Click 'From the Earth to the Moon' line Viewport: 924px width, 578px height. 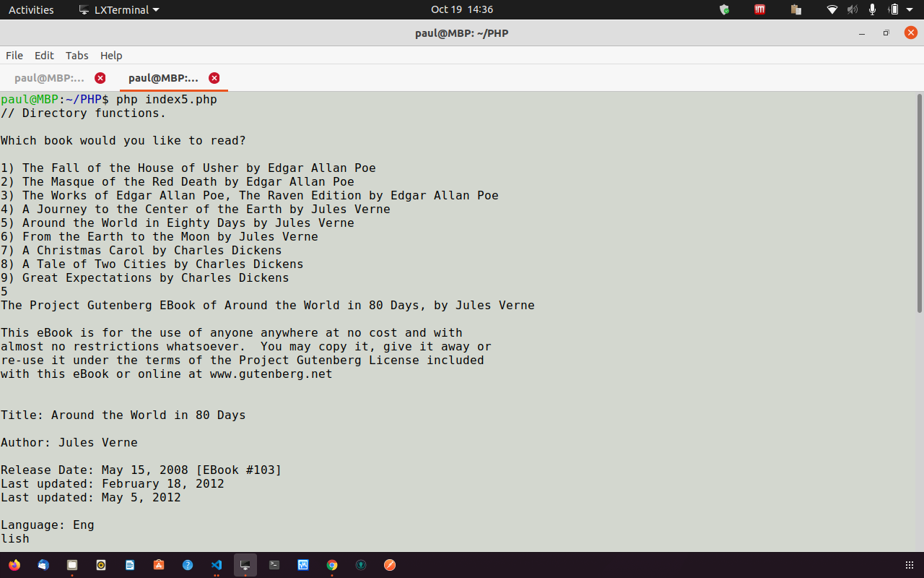point(160,237)
